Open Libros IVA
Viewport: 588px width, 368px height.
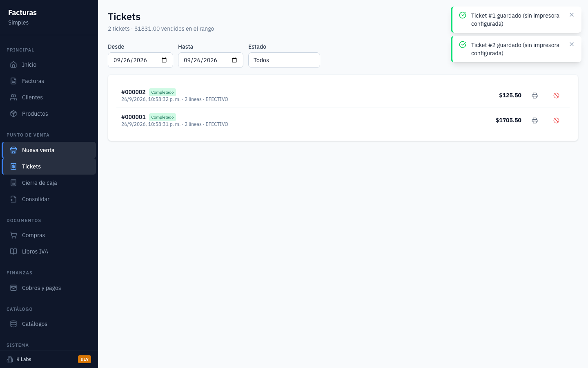(49, 251)
